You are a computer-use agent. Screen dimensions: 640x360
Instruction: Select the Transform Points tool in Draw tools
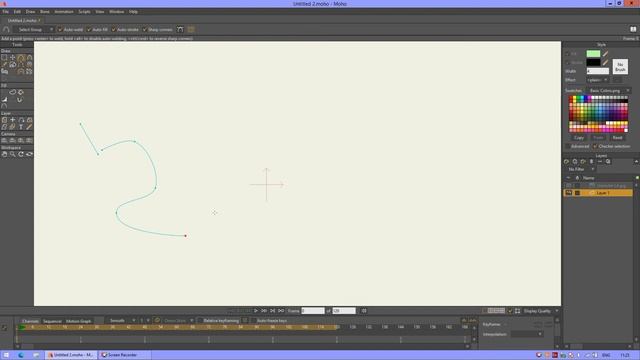[13, 58]
